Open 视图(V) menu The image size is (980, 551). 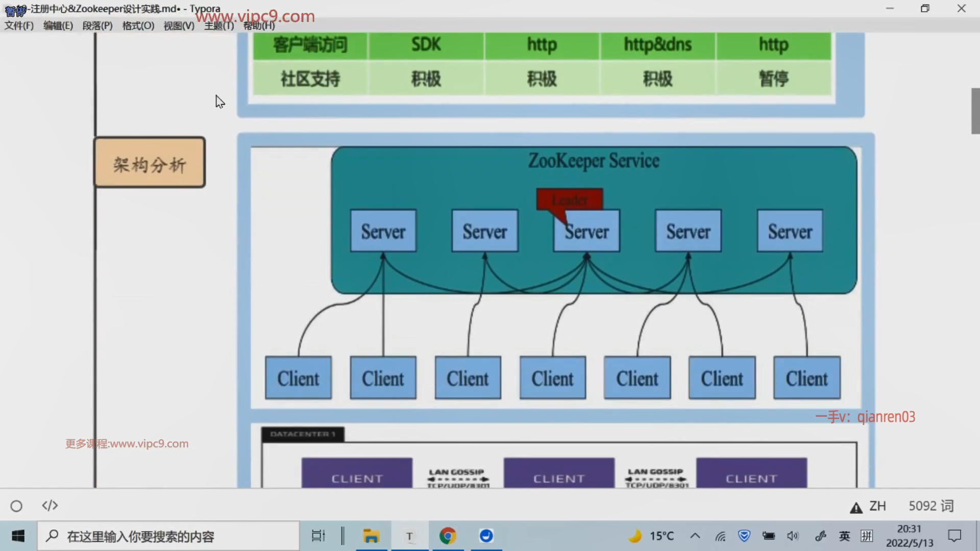[179, 26]
